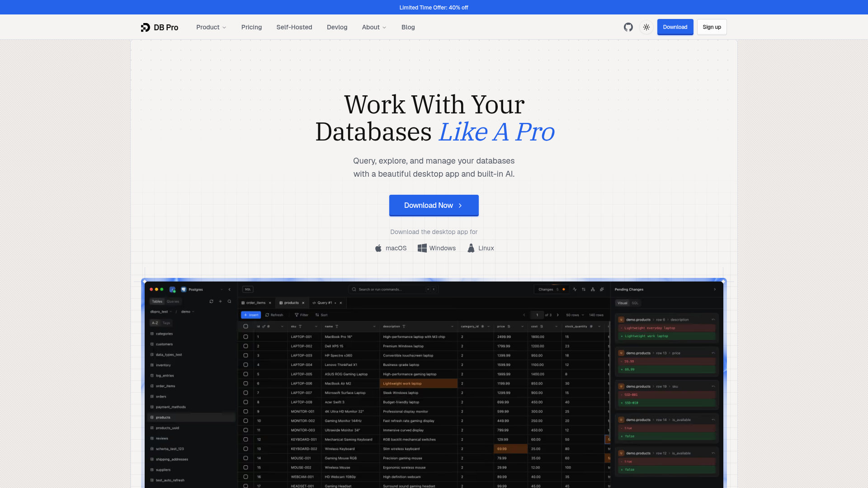The width and height of the screenshot is (868, 488).
Task: Click the AI sparkle icon in toolbar
Action: click(602, 290)
